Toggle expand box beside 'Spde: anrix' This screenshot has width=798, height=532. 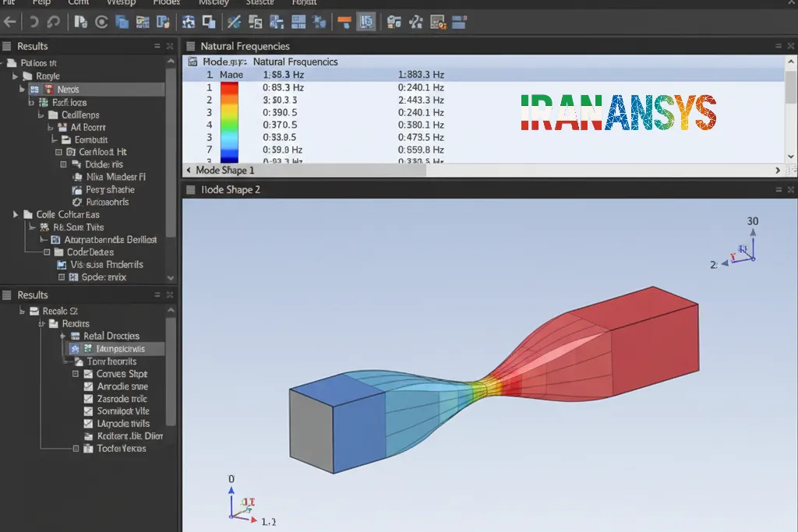click(x=62, y=277)
